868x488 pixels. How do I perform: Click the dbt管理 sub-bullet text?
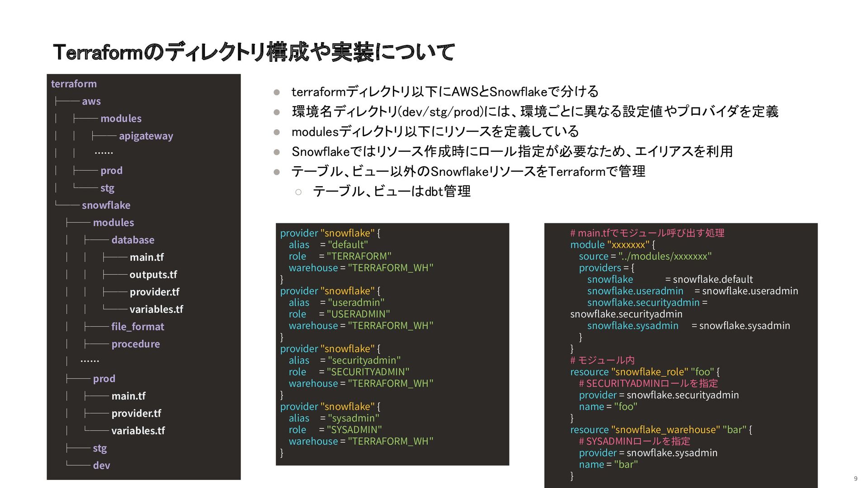392,192
